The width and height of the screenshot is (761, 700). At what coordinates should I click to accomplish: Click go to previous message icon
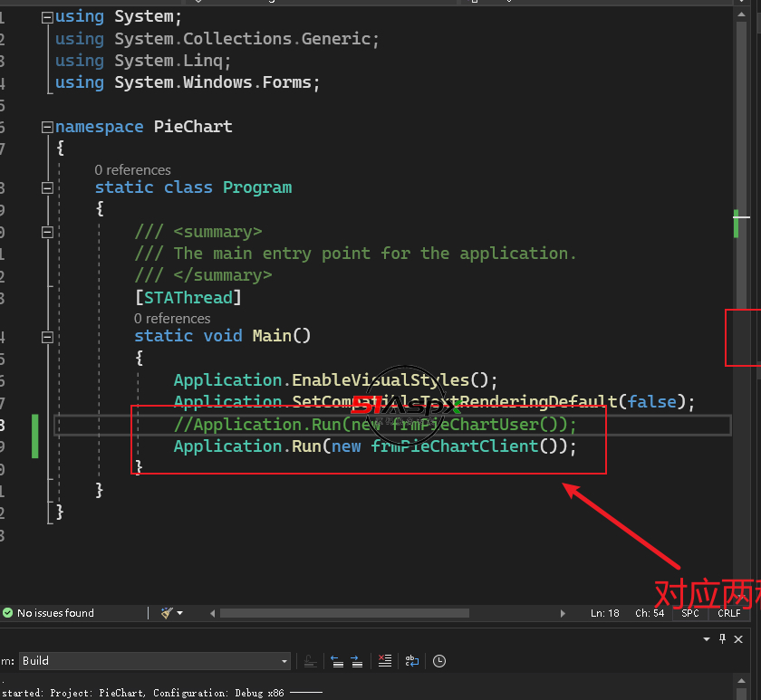[x=337, y=661]
